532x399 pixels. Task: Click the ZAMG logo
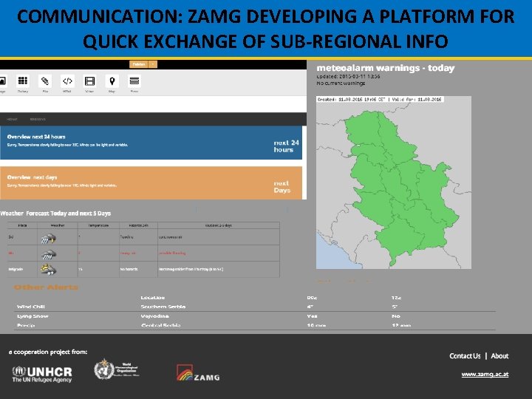click(198, 372)
